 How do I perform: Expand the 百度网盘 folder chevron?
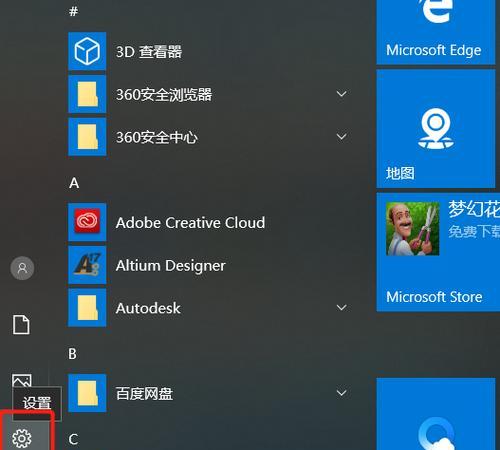(341, 393)
